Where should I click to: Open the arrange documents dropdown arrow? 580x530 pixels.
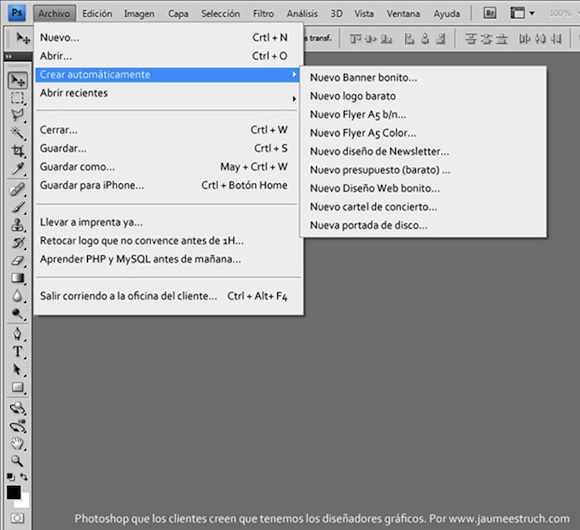[532, 13]
